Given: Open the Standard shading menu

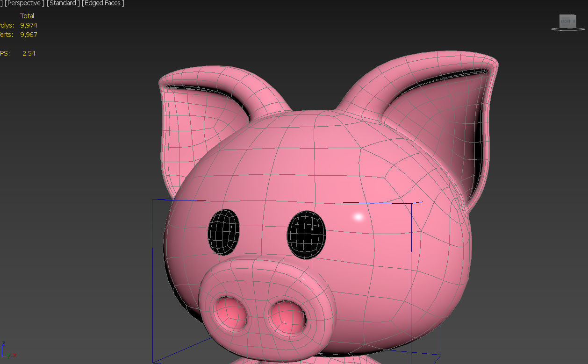Looking at the screenshot, I should point(63,3).
